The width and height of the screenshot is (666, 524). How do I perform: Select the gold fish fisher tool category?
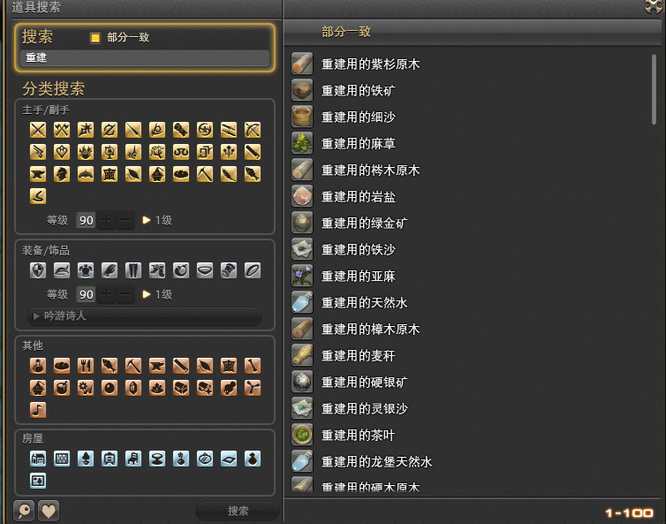tap(252, 174)
